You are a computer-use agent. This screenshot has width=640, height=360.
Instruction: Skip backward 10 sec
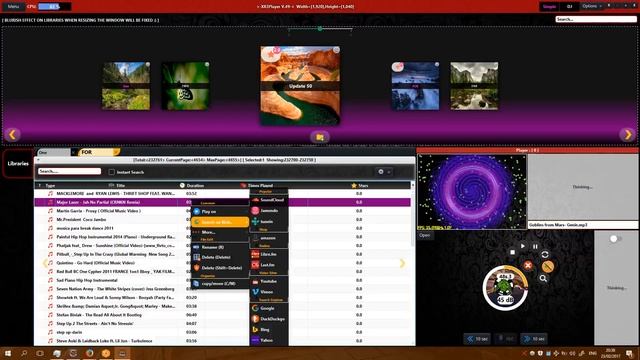click(477, 339)
